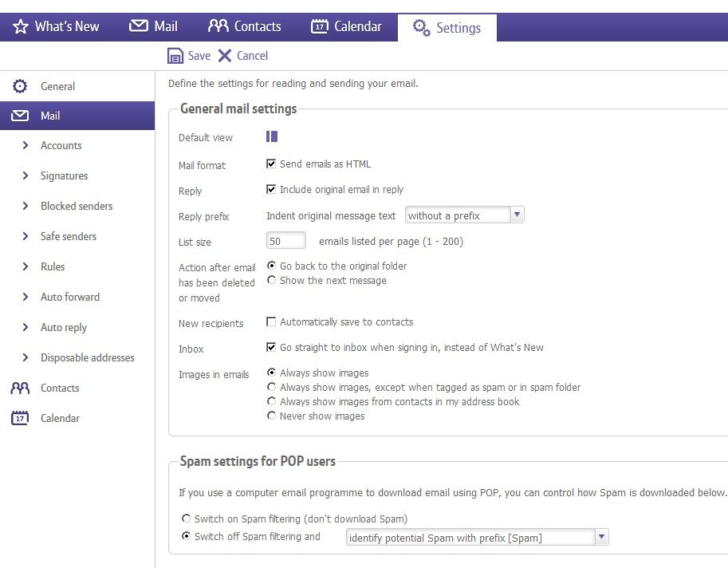Viewport: 728px width, 568px height.
Task: Expand the Signatures chevron
Action: (26, 176)
